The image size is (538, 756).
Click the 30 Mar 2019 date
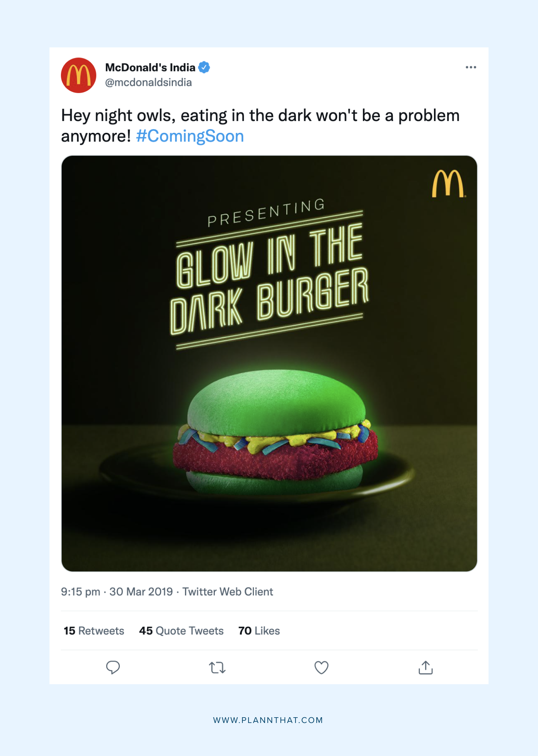[x=141, y=592]
